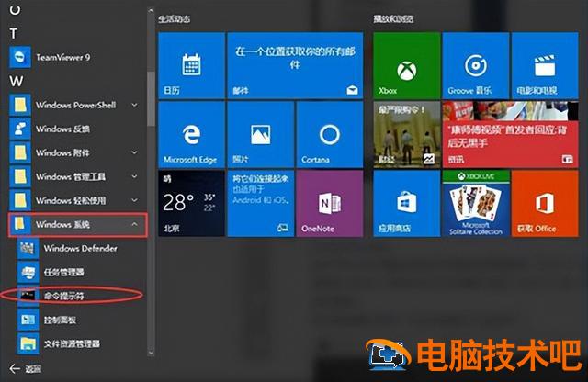588x382 pixels.
Task: Open the 邮件 mail tile
Action: (x=295, y=65)
